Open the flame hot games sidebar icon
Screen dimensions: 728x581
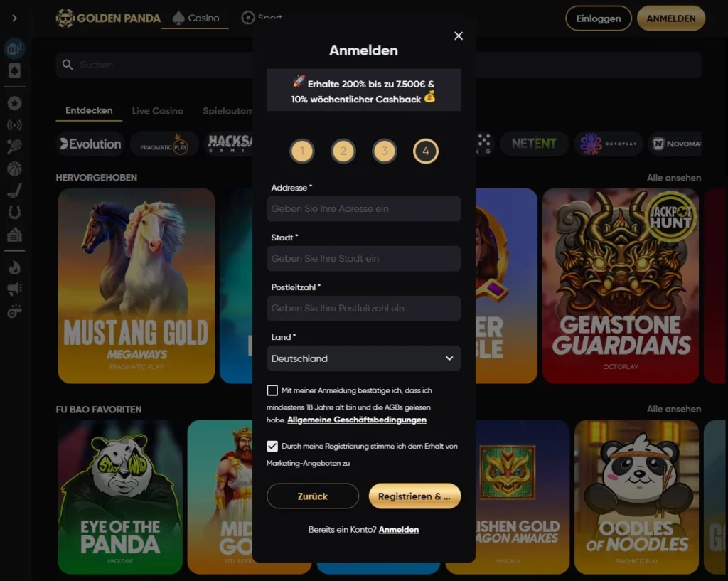(x=14, y=267)
